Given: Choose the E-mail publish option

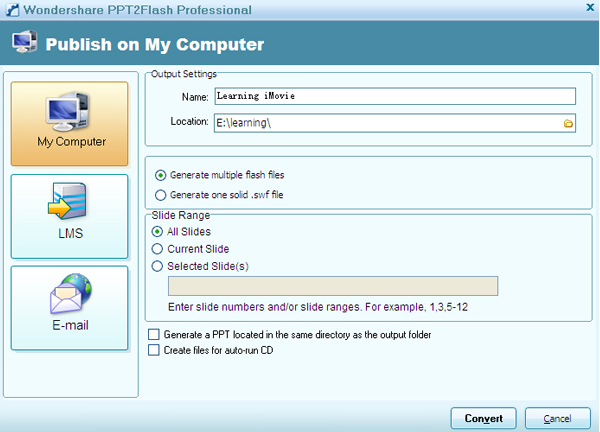Looking at the screenshot, I should tap(69, 308).
